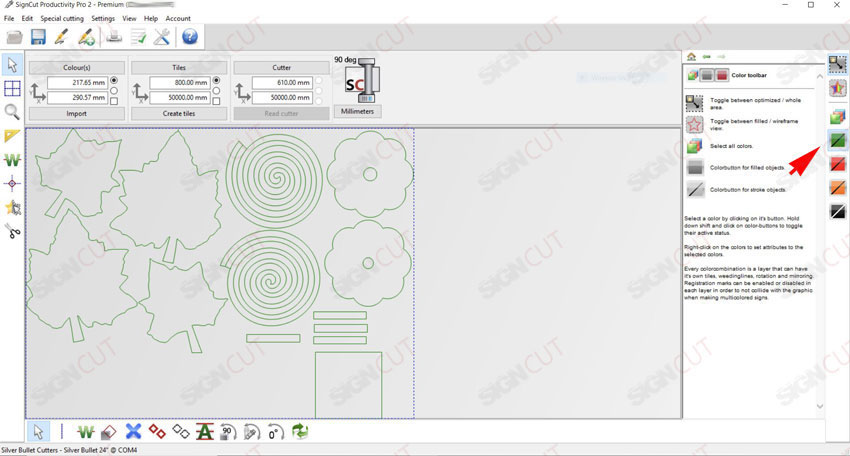Screen dimensions: 850x456
Task: Click the pen cut-out icon in the top toolbar
Action: click(x=61, y=37)
